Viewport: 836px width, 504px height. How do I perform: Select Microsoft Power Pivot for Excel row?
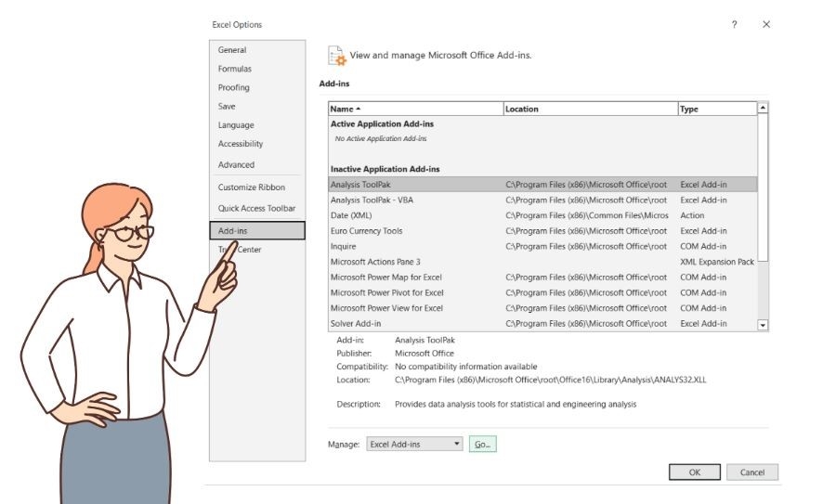(x=542, y=292)
